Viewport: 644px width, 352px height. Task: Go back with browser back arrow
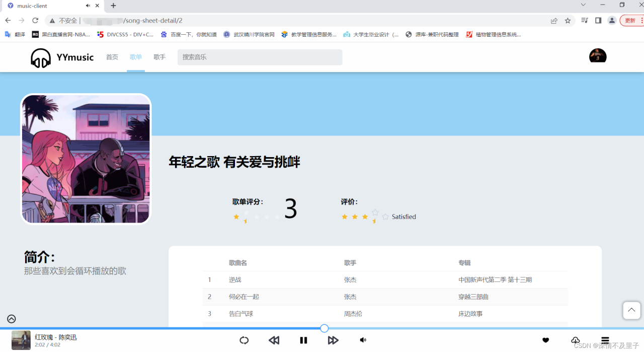click(8, 21)
